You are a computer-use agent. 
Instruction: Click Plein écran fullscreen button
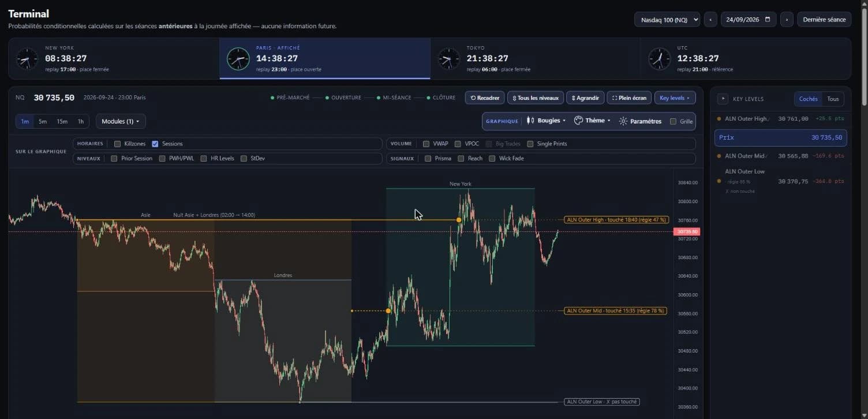click(x=628, y=98)
